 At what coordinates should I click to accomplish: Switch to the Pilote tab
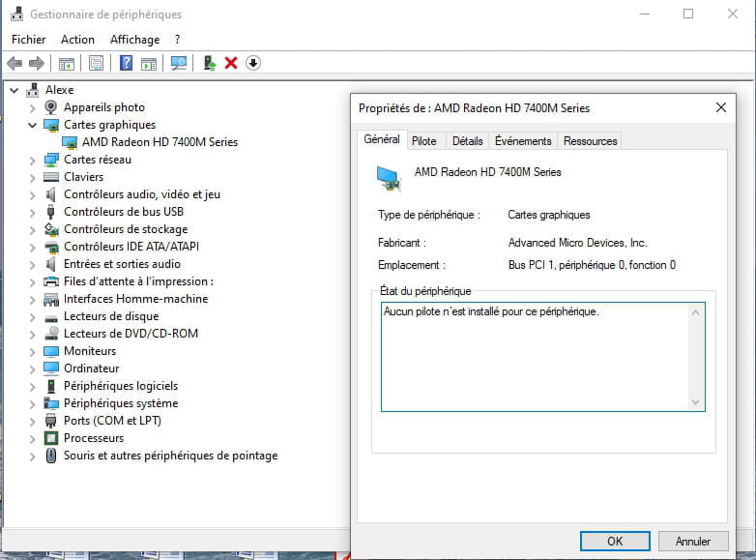pos(424,141)
